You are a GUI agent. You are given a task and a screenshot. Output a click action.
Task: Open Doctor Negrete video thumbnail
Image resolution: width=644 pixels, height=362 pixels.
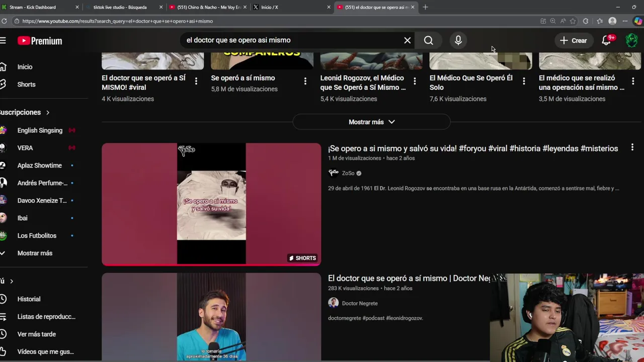[211, 317]
